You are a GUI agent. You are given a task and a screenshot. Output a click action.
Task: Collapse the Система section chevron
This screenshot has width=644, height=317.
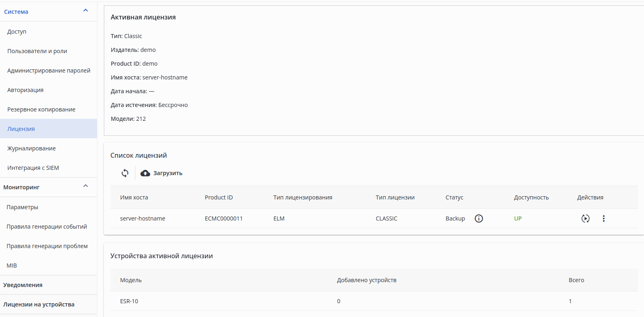tap(86, 11)
